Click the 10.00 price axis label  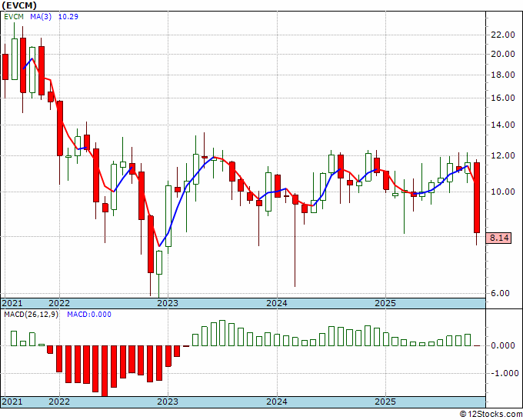pyautogui.click(x=503, y=192)
